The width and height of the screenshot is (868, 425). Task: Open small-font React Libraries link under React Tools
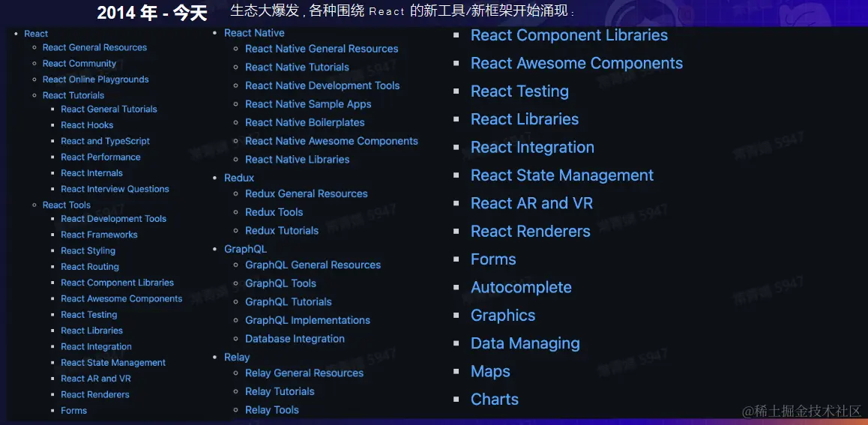coord(92,331)
